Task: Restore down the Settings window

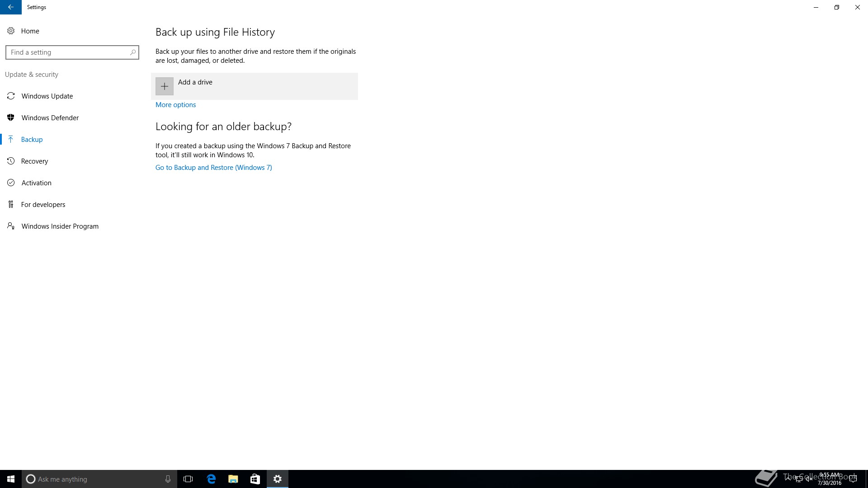Action: [x=837, y=7]
